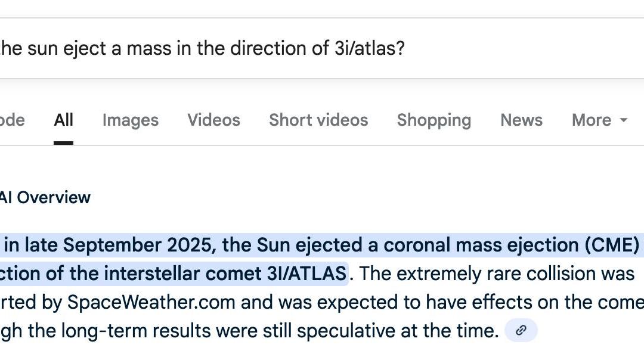This screenshot has width=644, height=354.
Task: Click inside the search query box
Action: pos(477,48)
